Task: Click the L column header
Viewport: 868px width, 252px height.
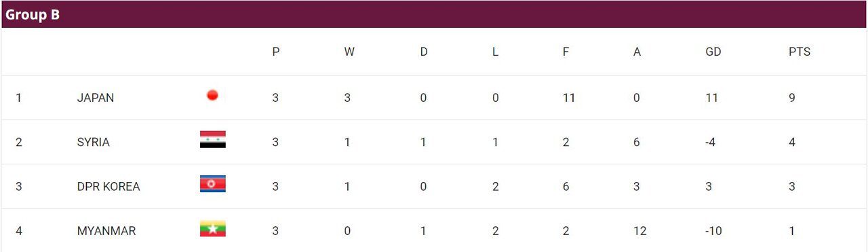Action: click(495, 52)
